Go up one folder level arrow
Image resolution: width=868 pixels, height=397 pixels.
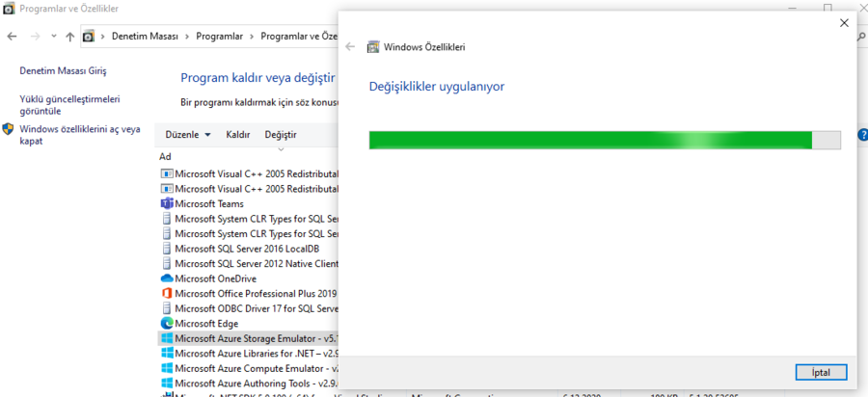69,37
